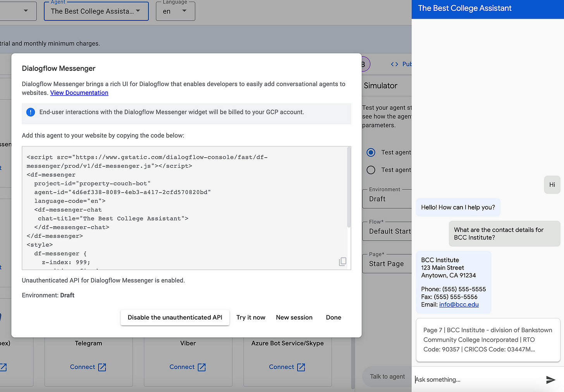The height and width of the screenshot is (392, 564).
Task: Click the Telegram Connect link
Action: (x=83, y=367)
